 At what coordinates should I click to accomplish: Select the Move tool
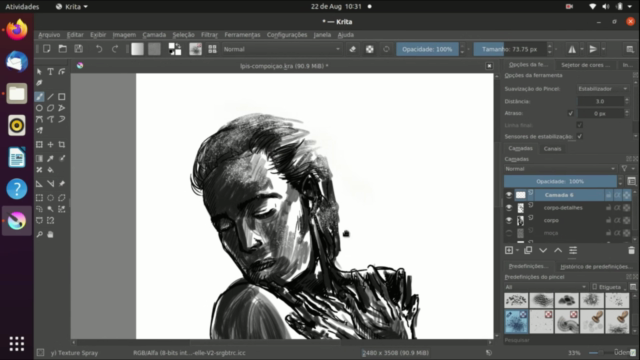pyautogui.click(x=50, y=144)
